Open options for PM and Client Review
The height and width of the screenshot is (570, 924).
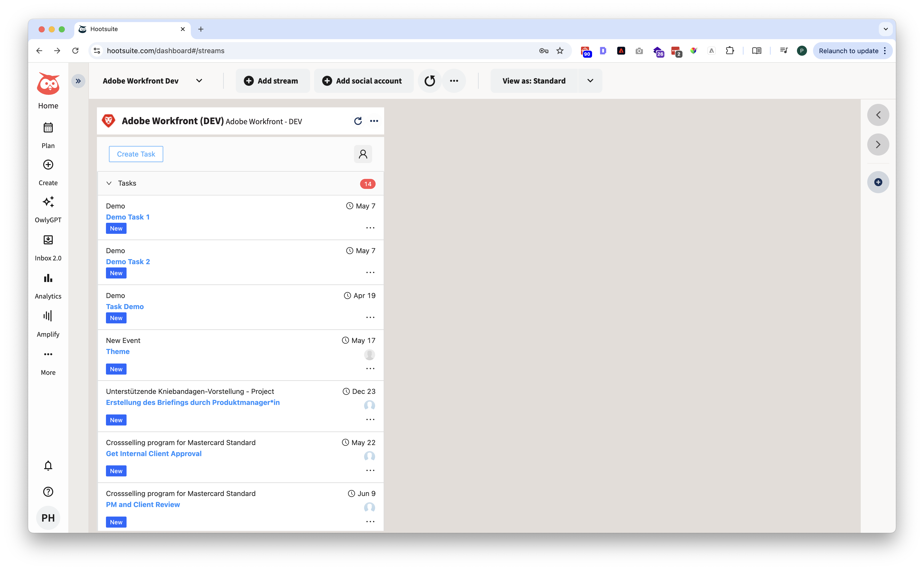coord(370,522)
